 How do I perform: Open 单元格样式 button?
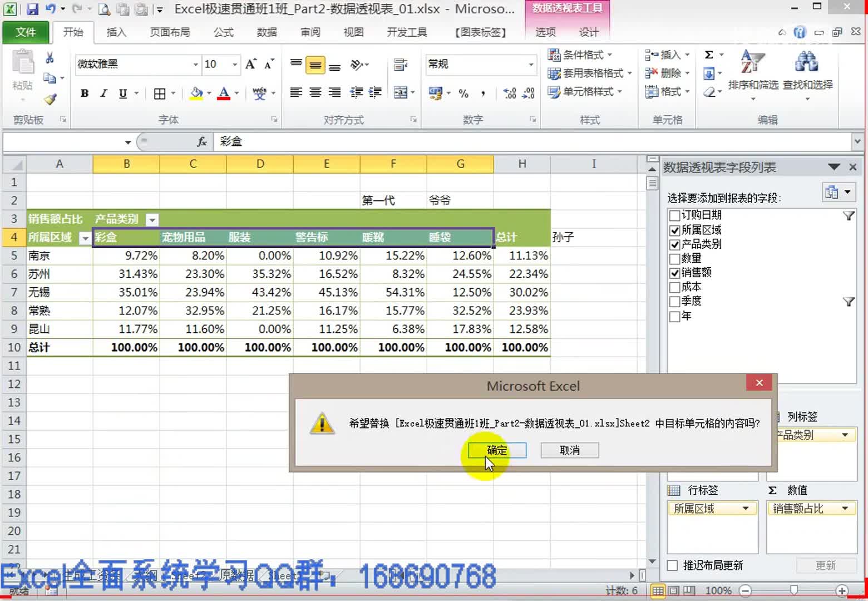pyautogui.click(x=585, y=91)
